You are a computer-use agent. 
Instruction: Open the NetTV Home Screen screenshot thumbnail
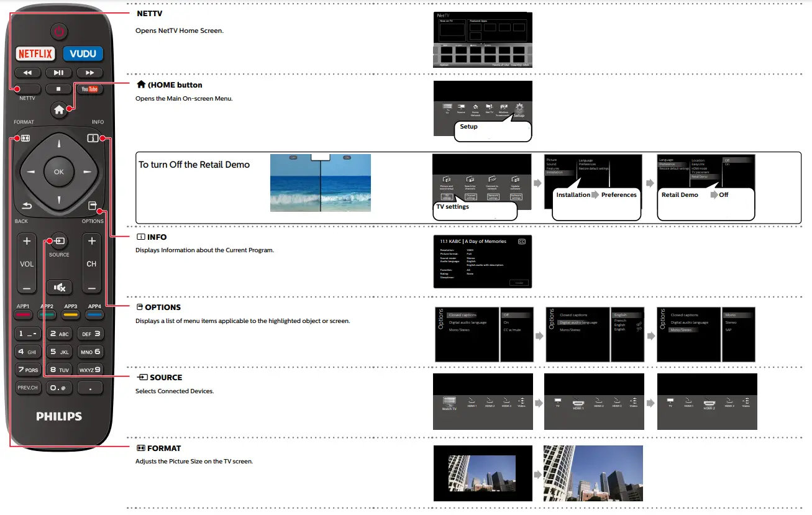482,39
